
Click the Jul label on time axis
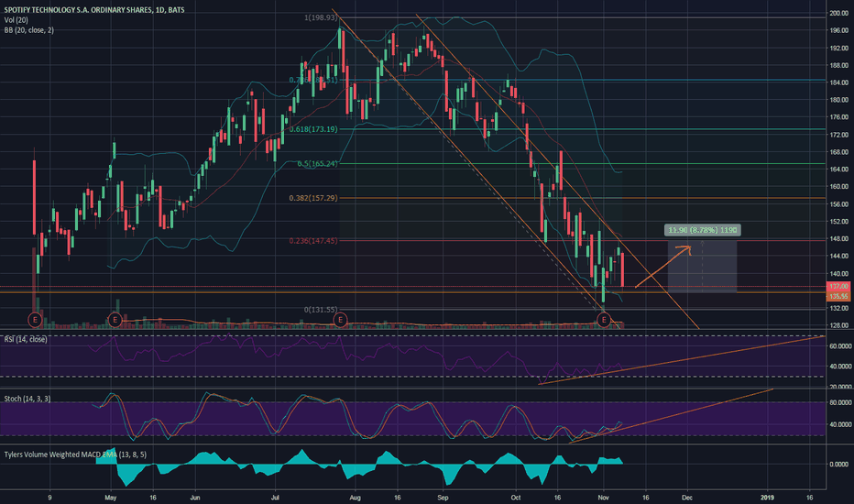[275, 498]
